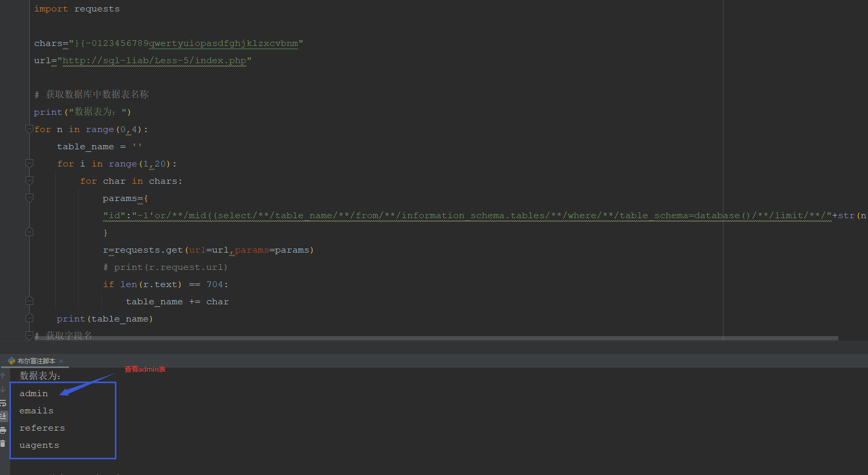Click '数据表为:' in the console output

(40, 376)
